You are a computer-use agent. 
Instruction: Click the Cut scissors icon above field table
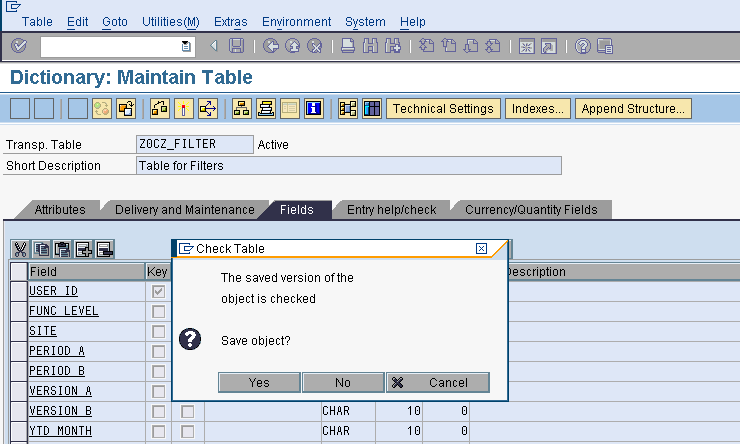[20, 249]
